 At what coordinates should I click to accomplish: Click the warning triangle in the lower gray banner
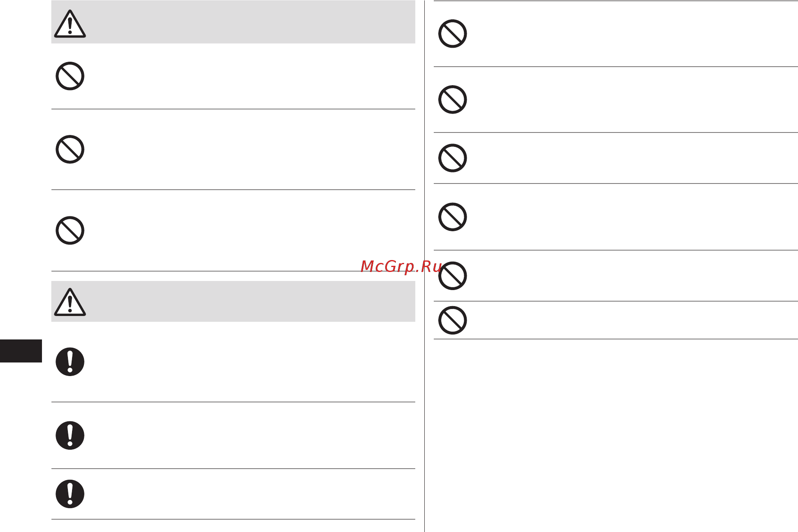(x=70, y=302)
